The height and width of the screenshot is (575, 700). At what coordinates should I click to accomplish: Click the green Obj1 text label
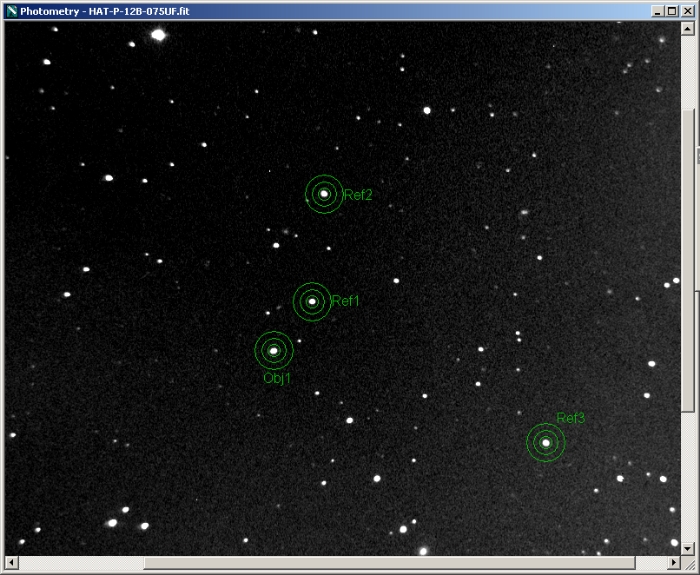pos(277,378)
